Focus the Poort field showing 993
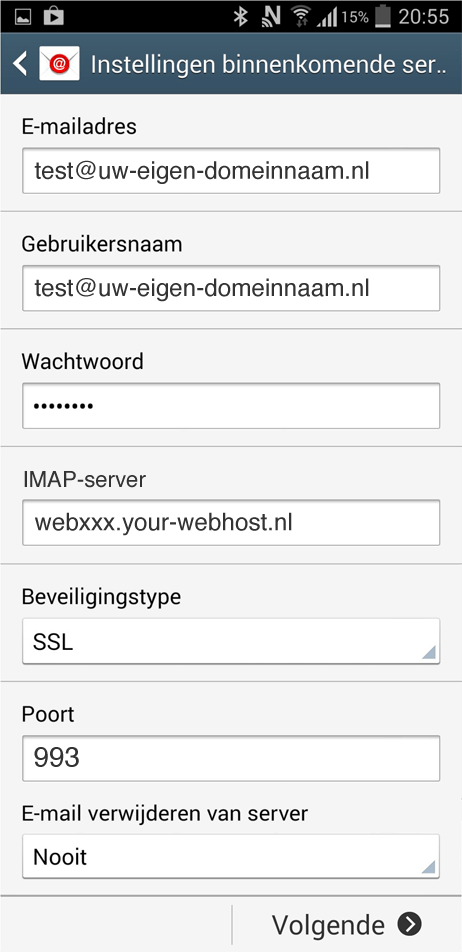Screen dimensions: 462x952 pos(231,758)
